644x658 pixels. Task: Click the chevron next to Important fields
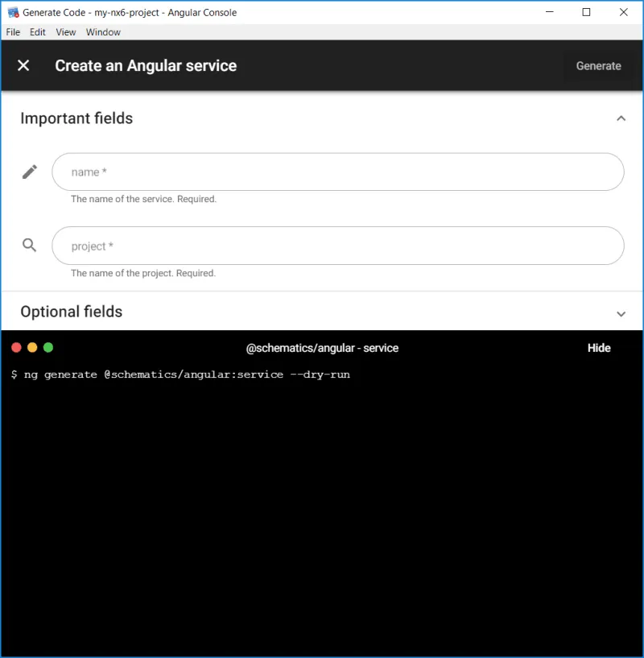point(621,118)
